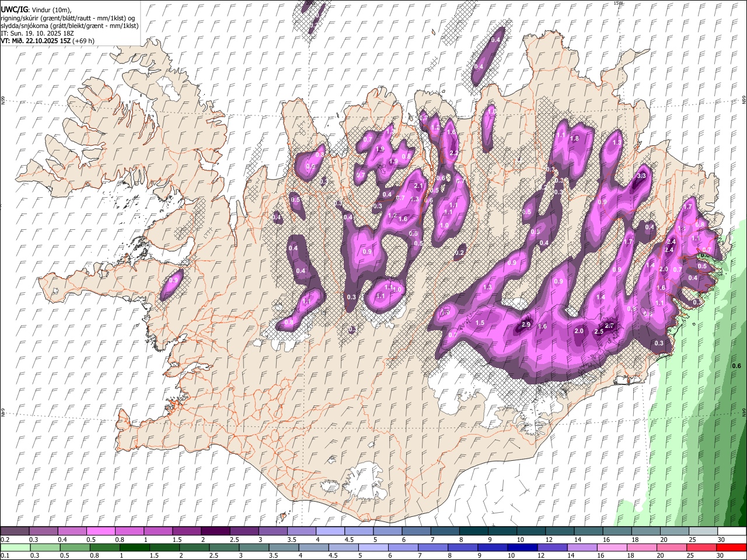Click the lilac rain swatch labeled 14
This screenshot has width=747, height=560.
(x=582, y=547)
